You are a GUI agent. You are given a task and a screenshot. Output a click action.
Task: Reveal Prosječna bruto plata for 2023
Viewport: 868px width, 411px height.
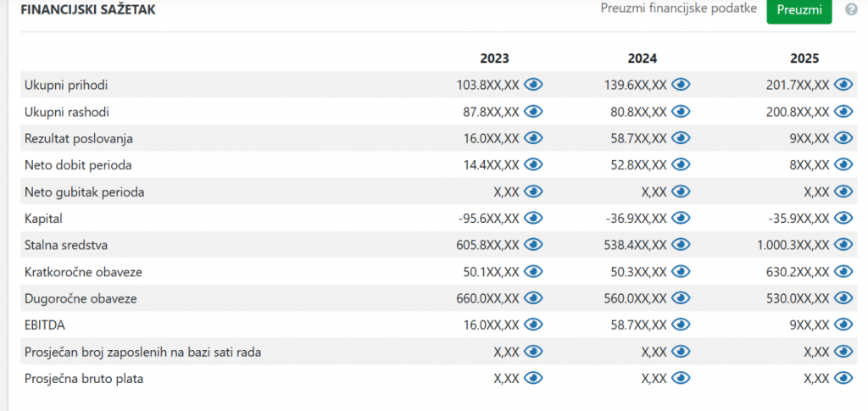[x=533, y=379]
